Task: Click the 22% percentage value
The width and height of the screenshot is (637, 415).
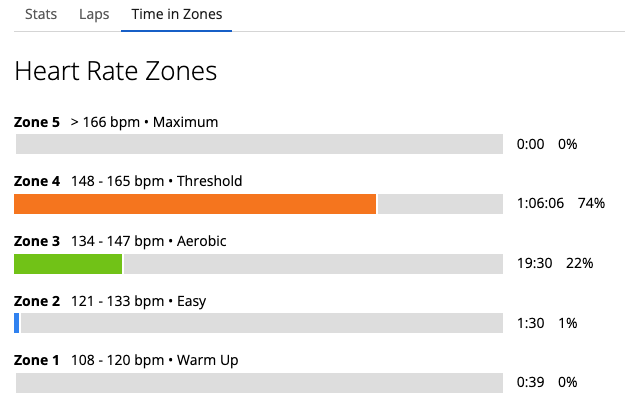Action: (x=580, y=263)
